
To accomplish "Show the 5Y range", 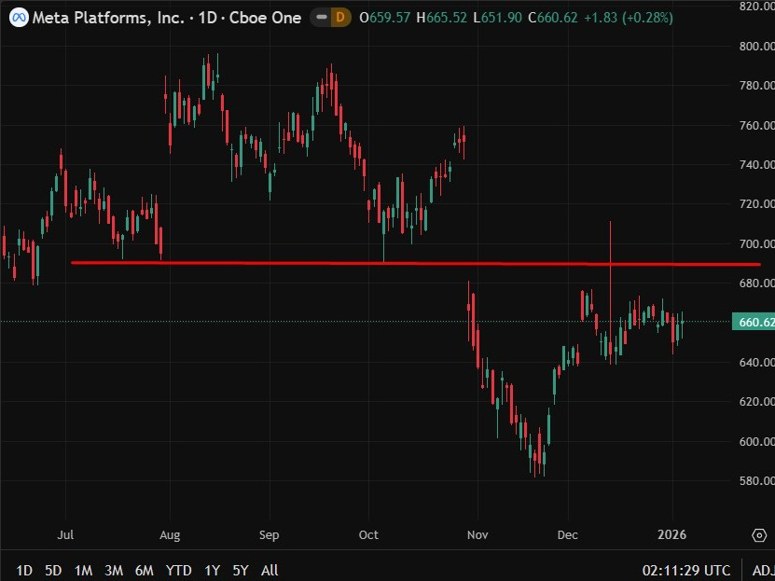I will tap(241, 570).
